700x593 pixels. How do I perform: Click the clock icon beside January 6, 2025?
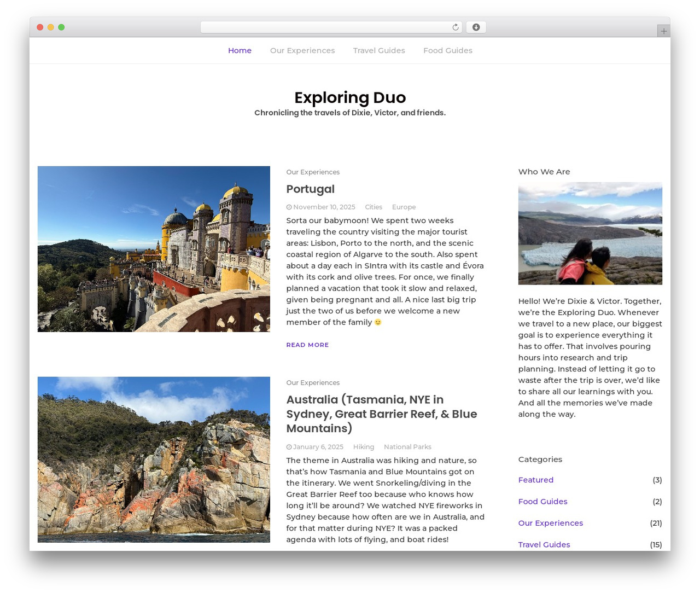point(289,447)
